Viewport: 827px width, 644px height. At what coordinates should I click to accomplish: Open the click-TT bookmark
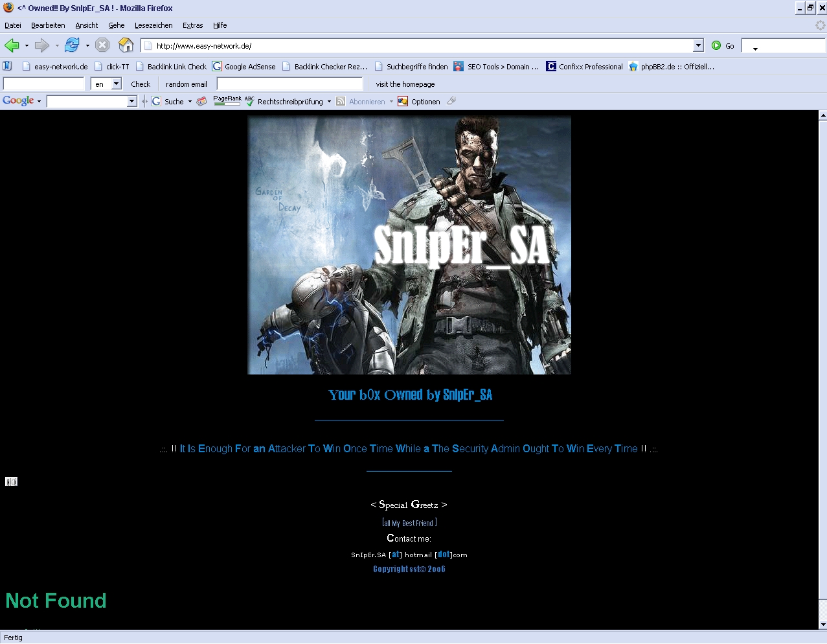(112, 66)
